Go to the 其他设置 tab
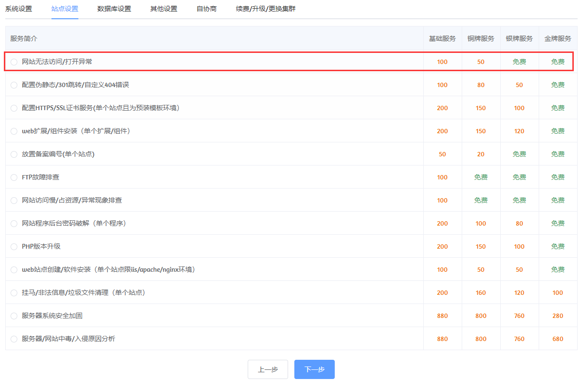Screen dimensions: 581x392 point(164,9)
